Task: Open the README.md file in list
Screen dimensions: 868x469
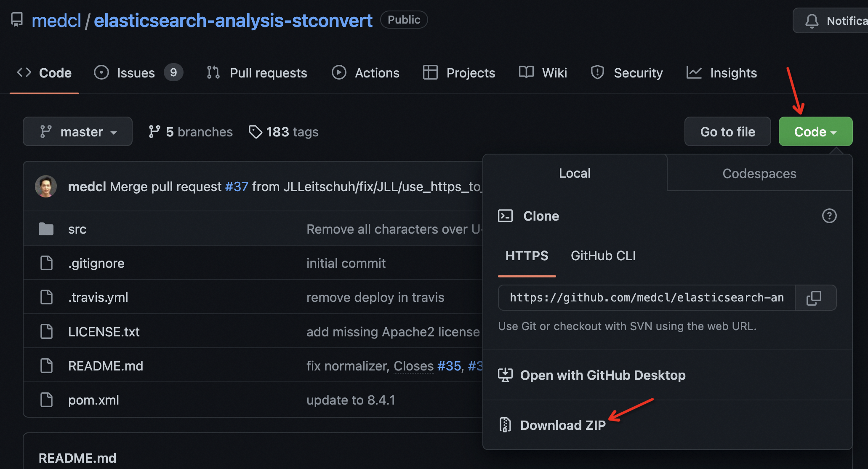Action: pyautogui.click(x=106, y=366)
